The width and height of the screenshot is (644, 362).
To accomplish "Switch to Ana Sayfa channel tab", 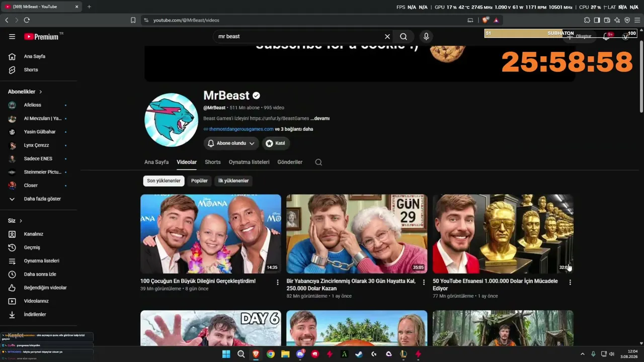I will pyautogui.click(x=156, y=162).
